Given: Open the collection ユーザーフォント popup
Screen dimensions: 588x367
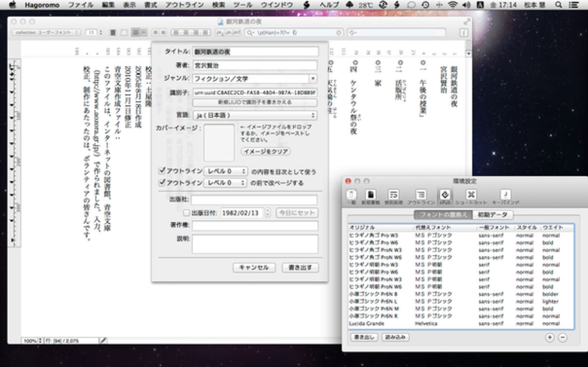Looking at the screenshot, I should (x=46, y=33).
